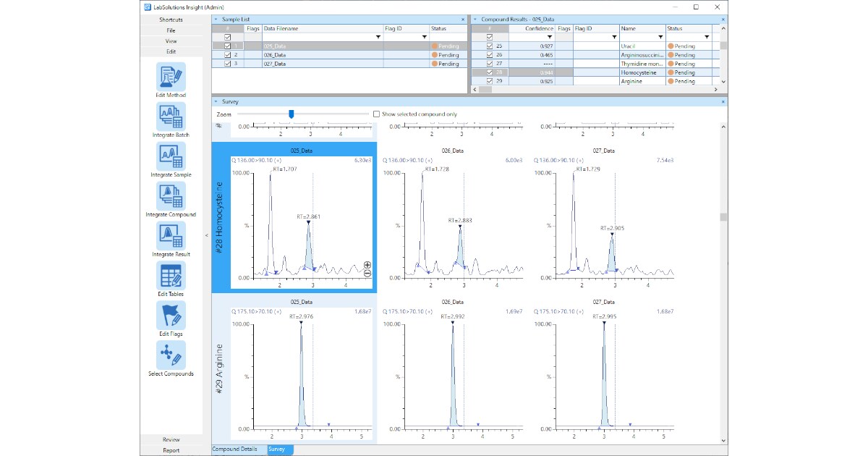868x456 pixels.
Task: Open the Data Filename filter dropdown
Action: (x=378, y=37)
